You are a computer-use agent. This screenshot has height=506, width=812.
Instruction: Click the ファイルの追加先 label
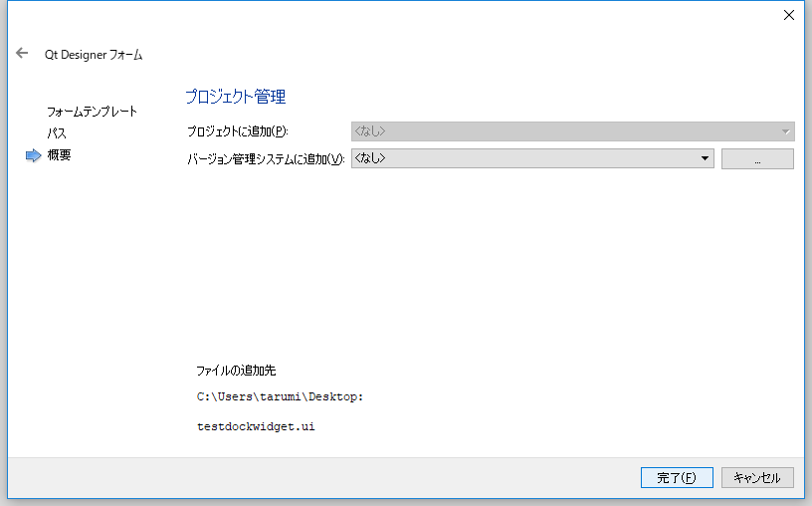235,371
